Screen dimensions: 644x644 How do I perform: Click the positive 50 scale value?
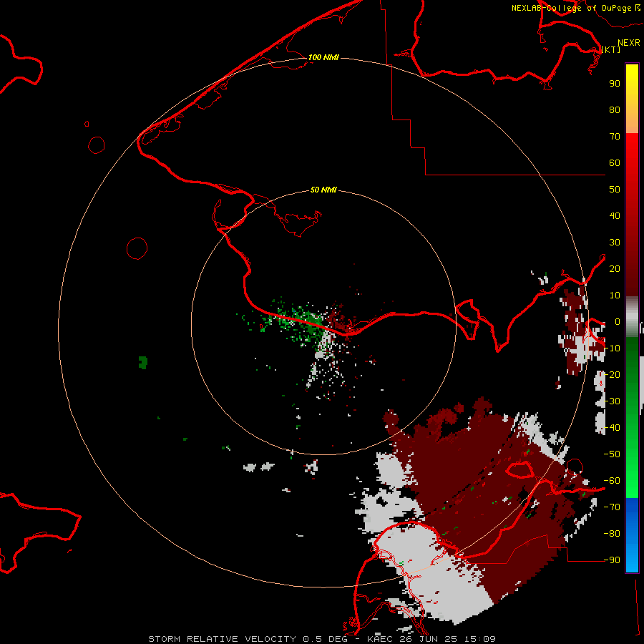click(615, 190)
